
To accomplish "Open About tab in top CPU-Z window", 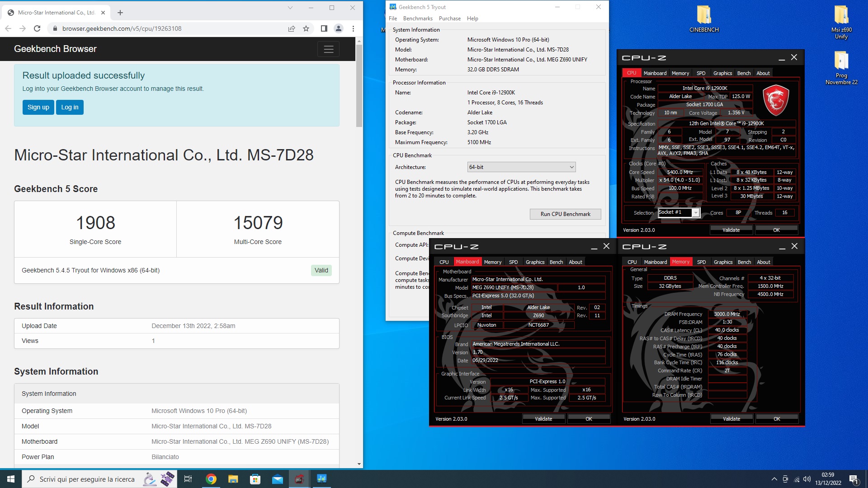I will tap(763, 73).
